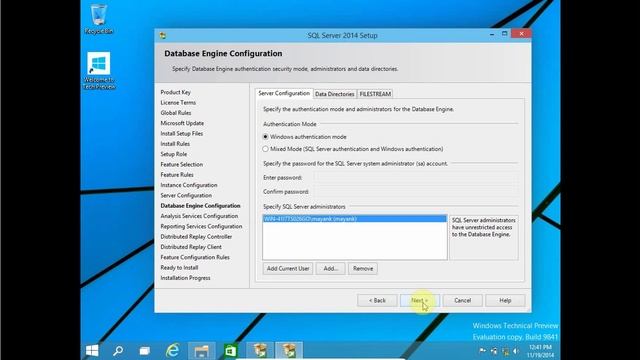Image resolution: width=640 pixels, height=360 pixels.
Task: Select Mixed Mode authentication option
Action: [353, 149]
